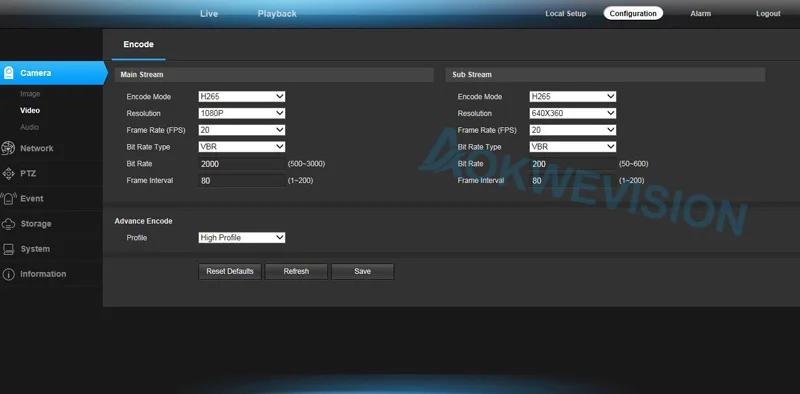Open Main Stream Encode Mode dropdown
Image resolution: width=800 pixels, height=394 pixels.
pyautogui.click(x=242, y=96)
